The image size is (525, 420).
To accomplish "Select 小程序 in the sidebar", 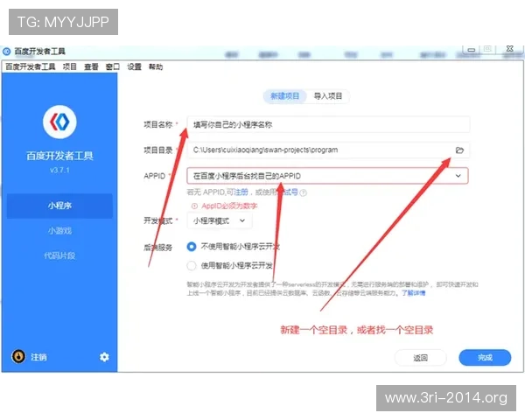I will pos(59,206).
